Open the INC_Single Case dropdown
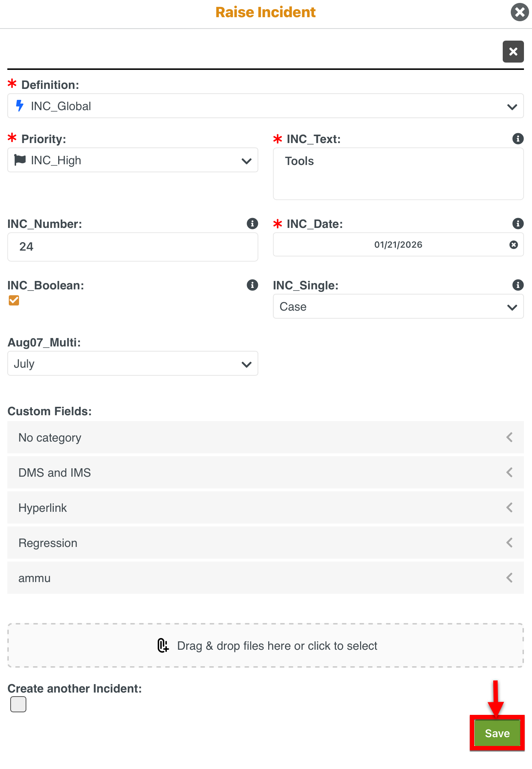This screenshot has width=532, height=769. click(398, 307)
